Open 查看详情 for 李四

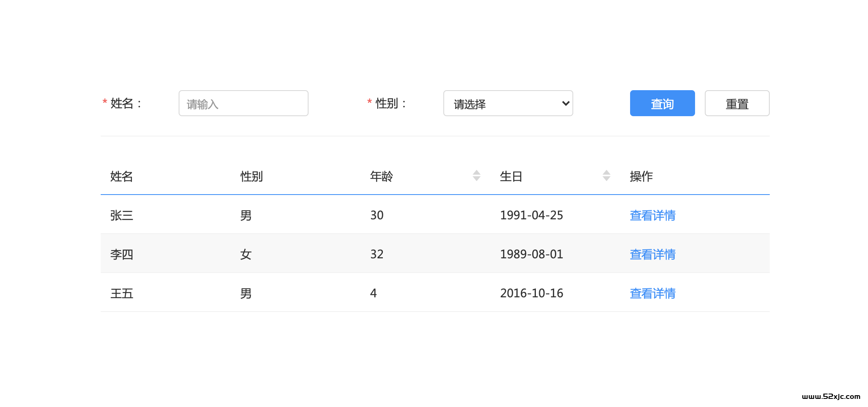652,254
